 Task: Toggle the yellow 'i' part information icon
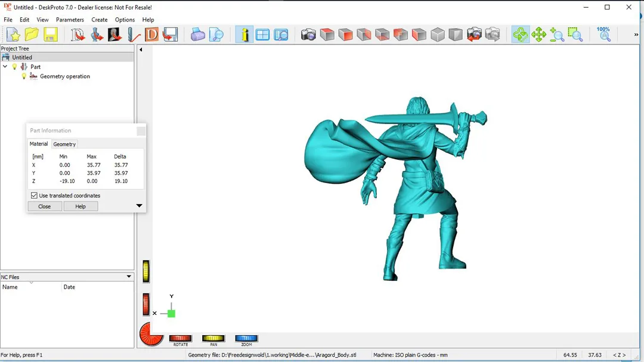244,35
